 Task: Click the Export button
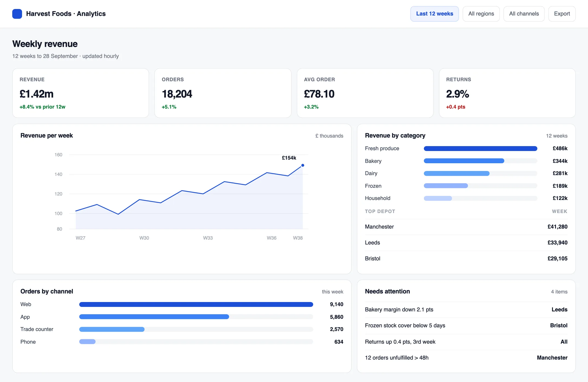[x=562, y=14]
